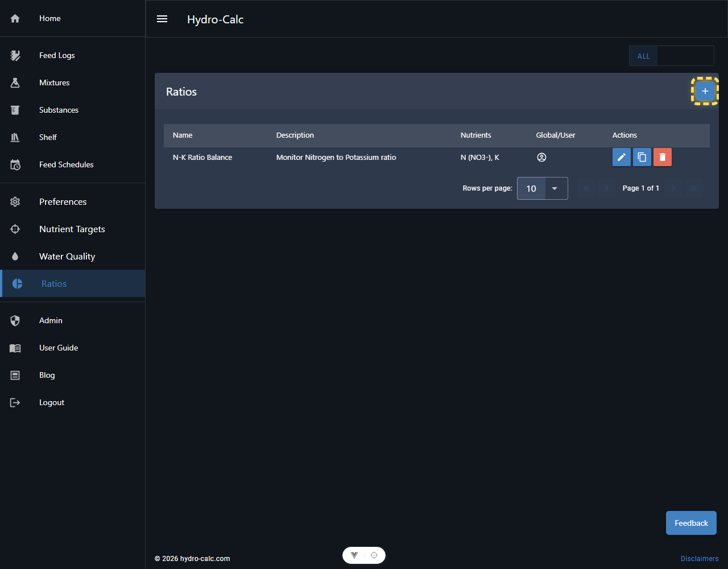
Task: Open the User Guide
Action: coord(73,348)
